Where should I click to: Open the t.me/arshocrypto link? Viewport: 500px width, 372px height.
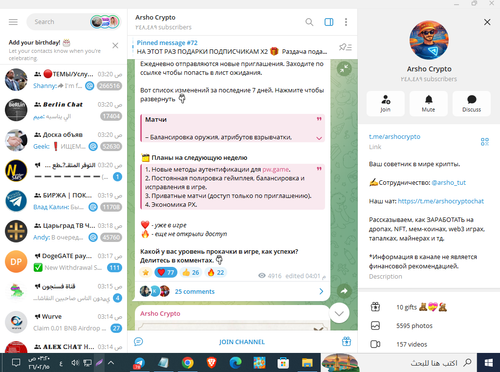[394, 137]
